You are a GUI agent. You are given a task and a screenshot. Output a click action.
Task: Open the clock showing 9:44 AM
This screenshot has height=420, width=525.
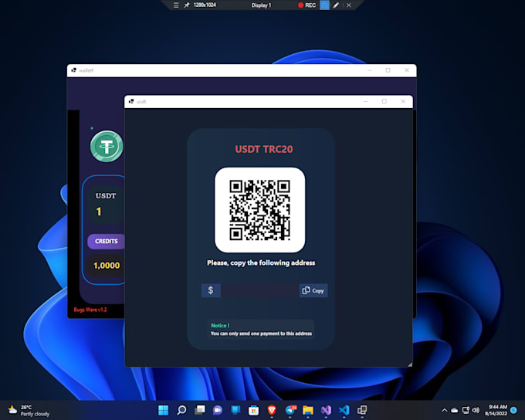(496, 410)
